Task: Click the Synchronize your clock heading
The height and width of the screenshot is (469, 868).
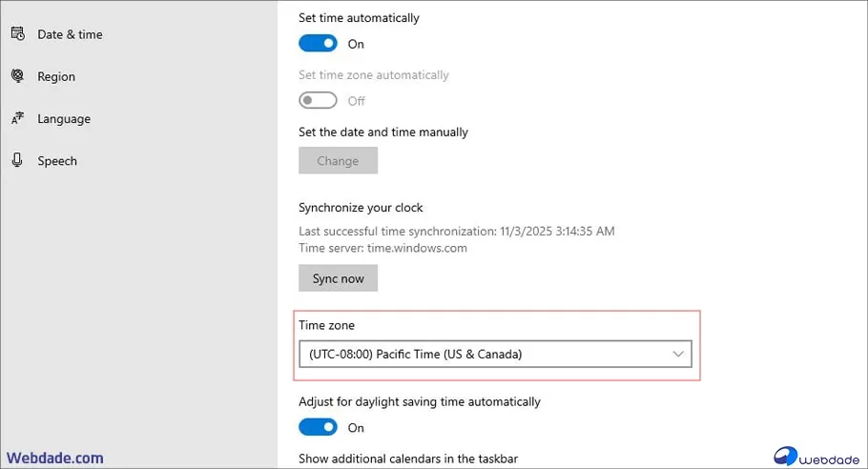Action: (x=361, y=208)
